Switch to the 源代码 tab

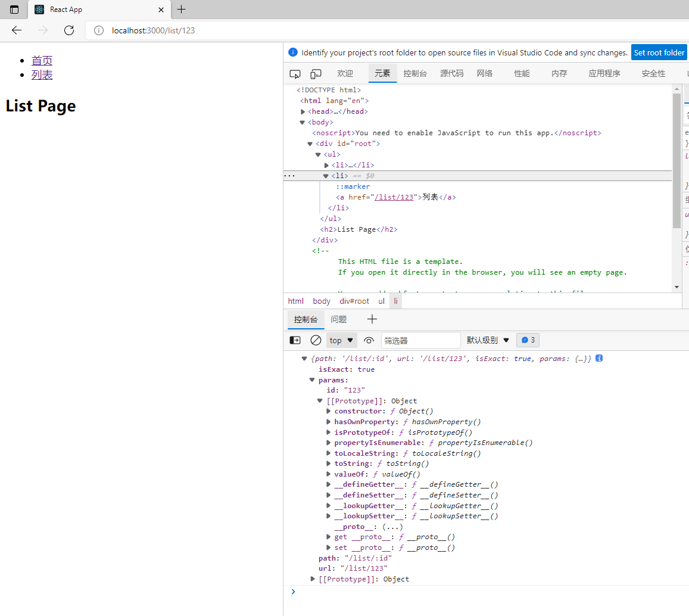[452, 73]
